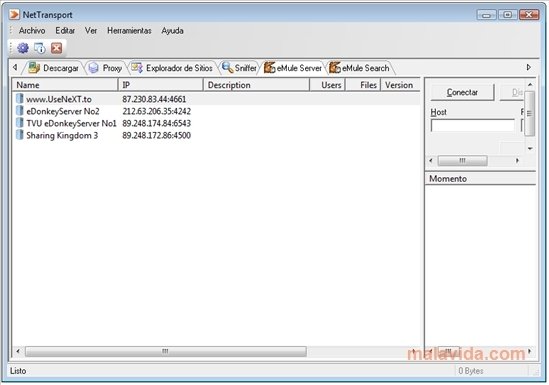This screenshot has width=549, height=385.
Task: Switch to the Proxy tab
Action: coord(105,68)
